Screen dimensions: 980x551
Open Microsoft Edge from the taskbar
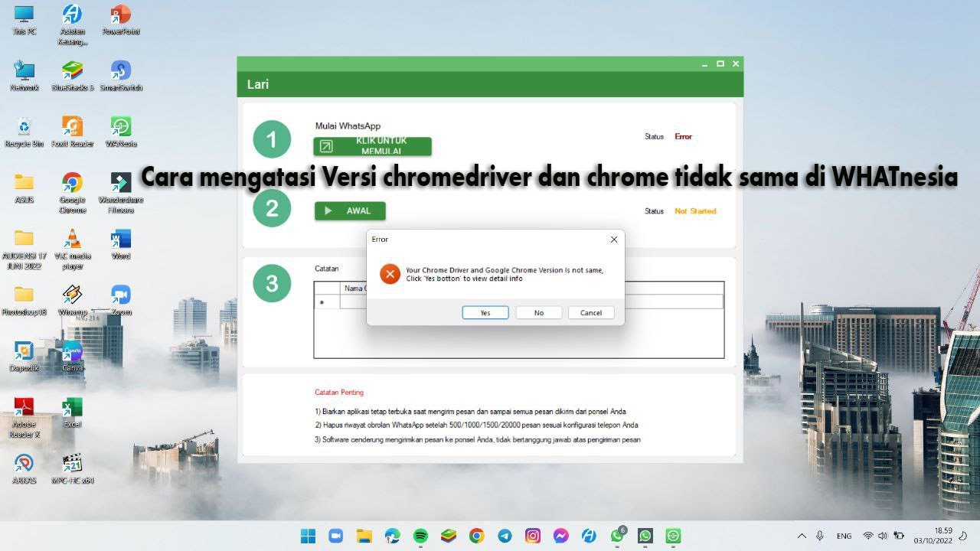392,536
